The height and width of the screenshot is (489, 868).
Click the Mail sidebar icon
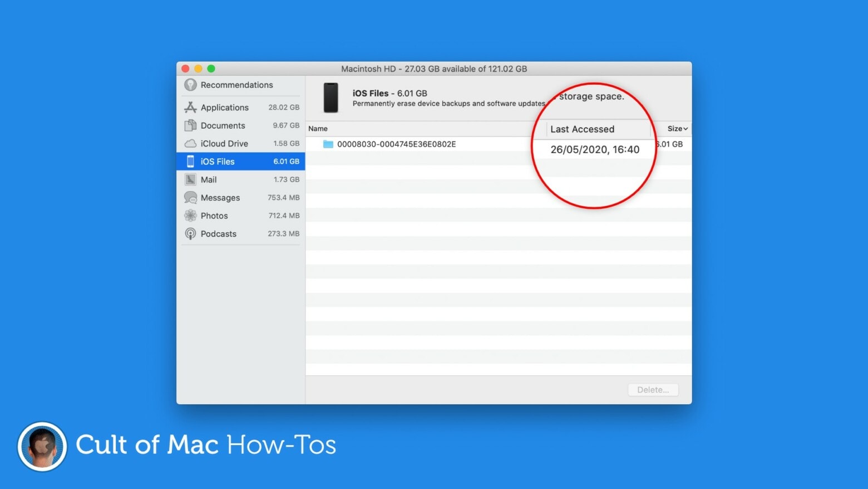point(190,179)
